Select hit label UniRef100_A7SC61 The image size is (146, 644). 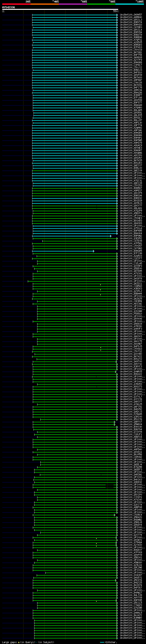[x=131, y=273]
